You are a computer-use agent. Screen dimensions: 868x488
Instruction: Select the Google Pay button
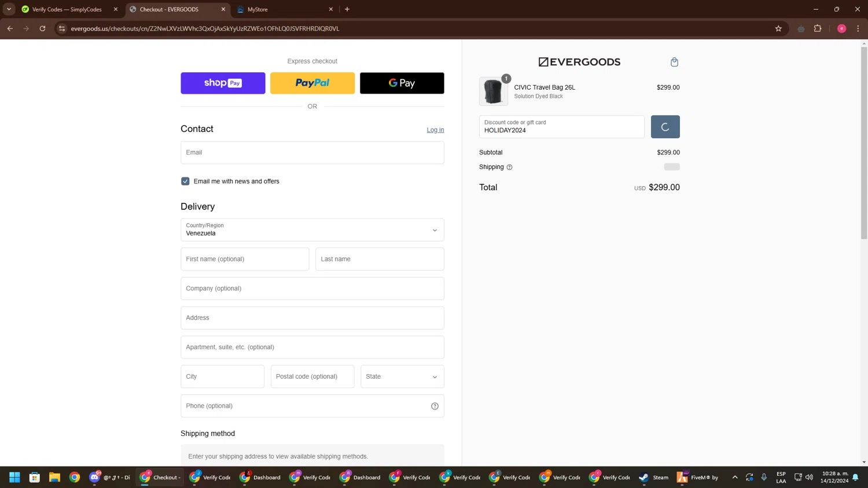pyautogui.click(x=402, y=83)
